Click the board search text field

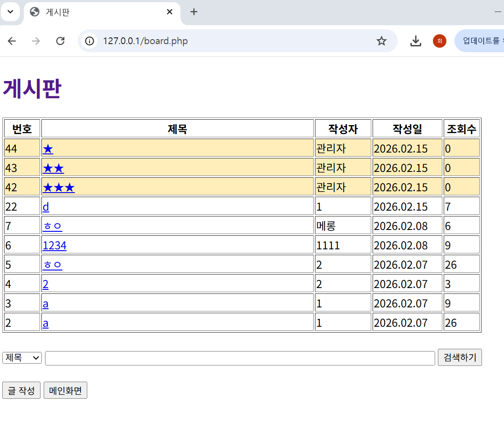(240, 358)
